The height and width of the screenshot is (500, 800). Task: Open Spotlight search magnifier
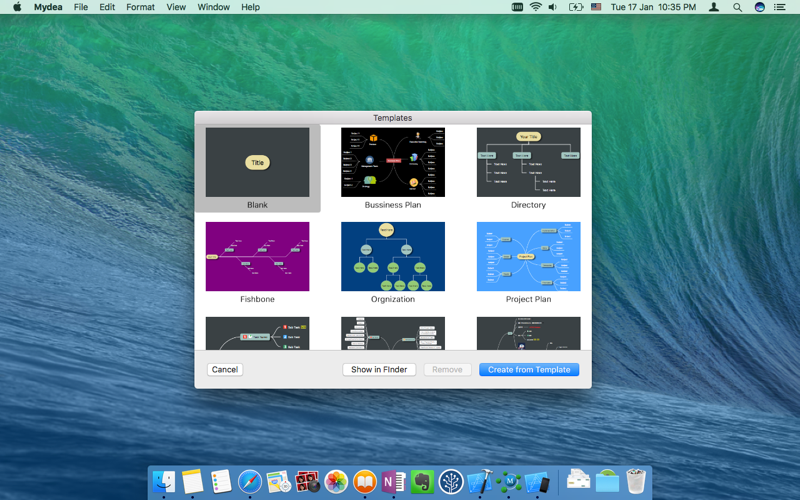pyautogui.click(x=737, y=7)
